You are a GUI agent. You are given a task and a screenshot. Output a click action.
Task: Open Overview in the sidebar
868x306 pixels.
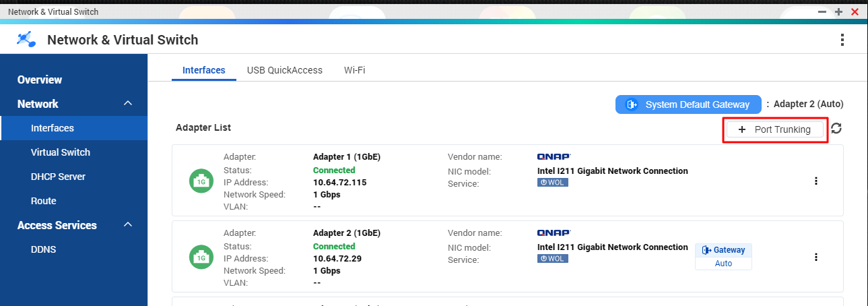(x=40, y=80)
